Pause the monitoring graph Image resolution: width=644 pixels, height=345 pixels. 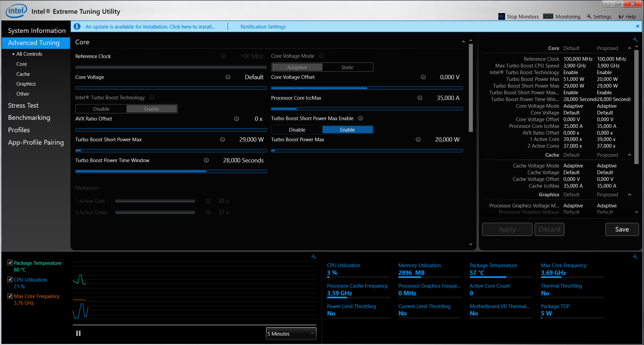tap(78, 333)
